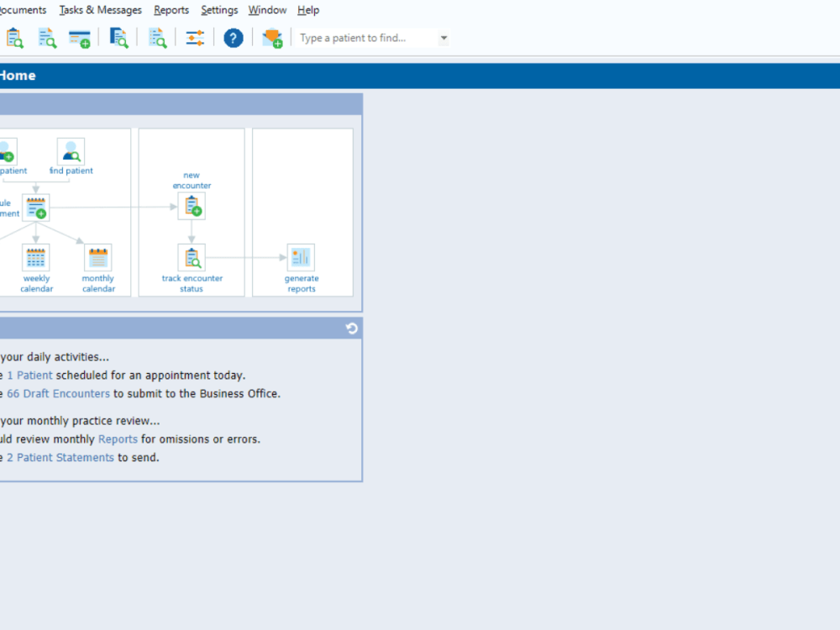Open the Tasks & Messages menu
Image resolution: width=840 pixels, height=630 pixels.
(x=100, y=10)
